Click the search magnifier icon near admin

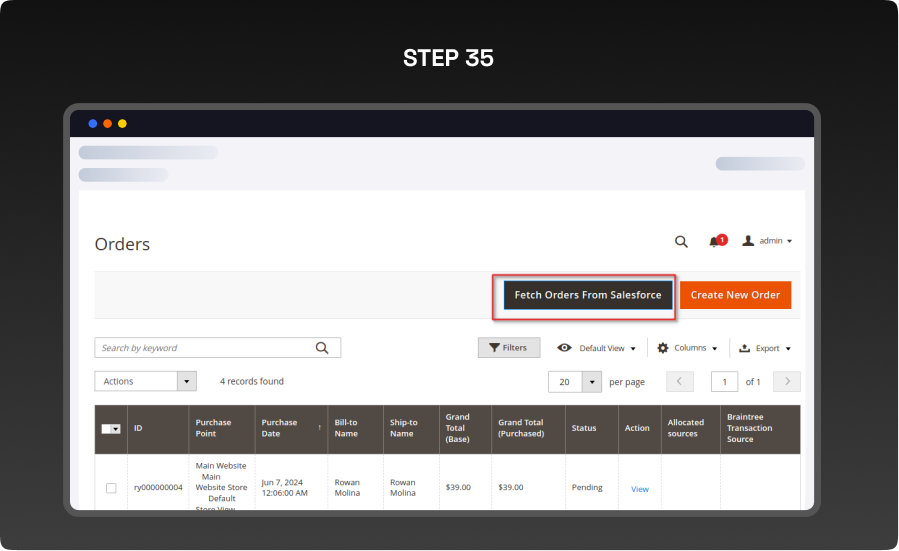pos(681,241)
